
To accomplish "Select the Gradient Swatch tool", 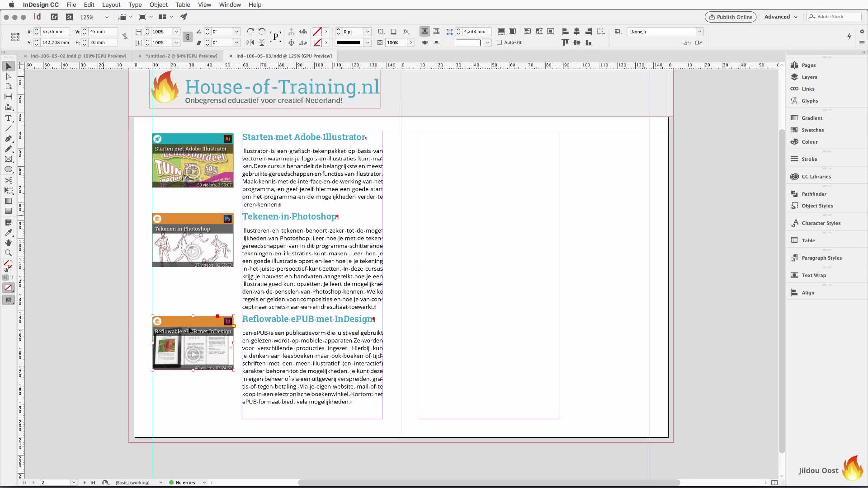I will [x=9, y=201].
